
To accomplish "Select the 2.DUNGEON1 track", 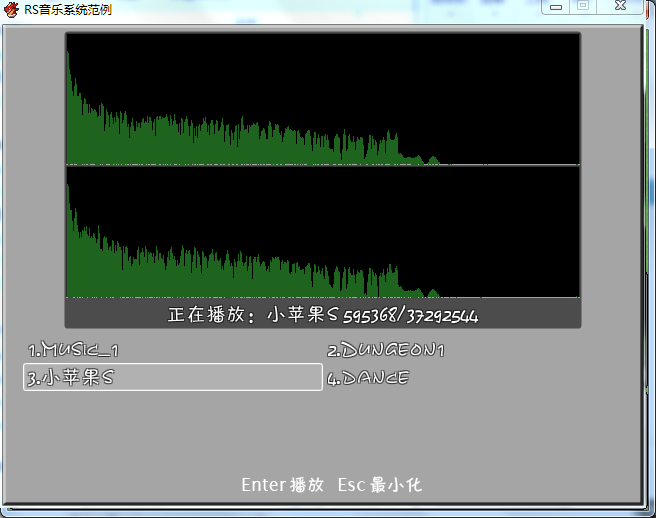I will 385,350.
